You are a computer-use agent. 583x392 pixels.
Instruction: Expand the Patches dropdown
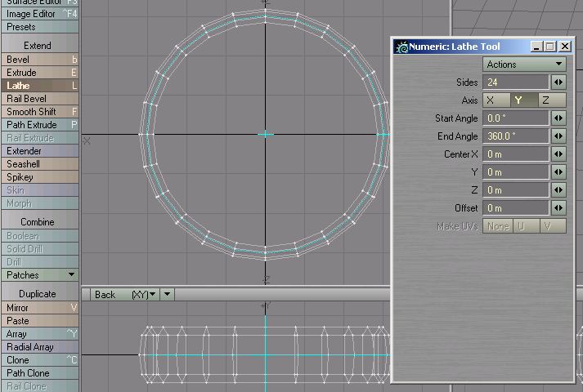click(x=40, y=275)
